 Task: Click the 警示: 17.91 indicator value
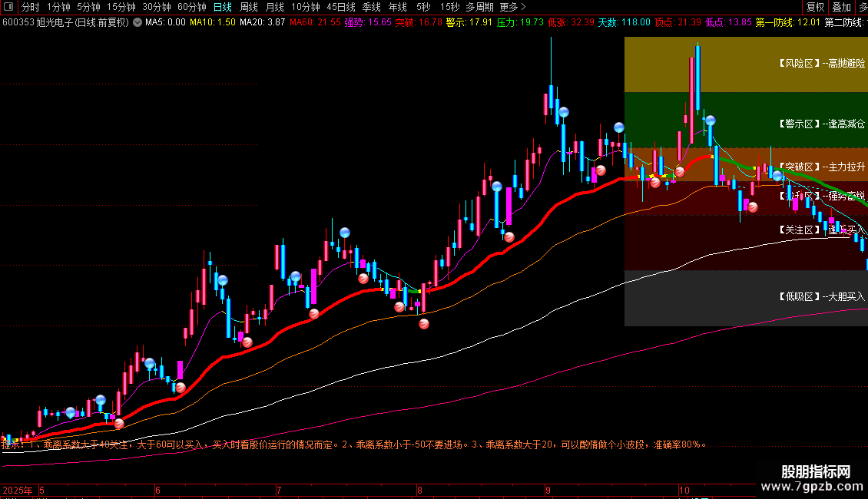(x=469, y=23)
